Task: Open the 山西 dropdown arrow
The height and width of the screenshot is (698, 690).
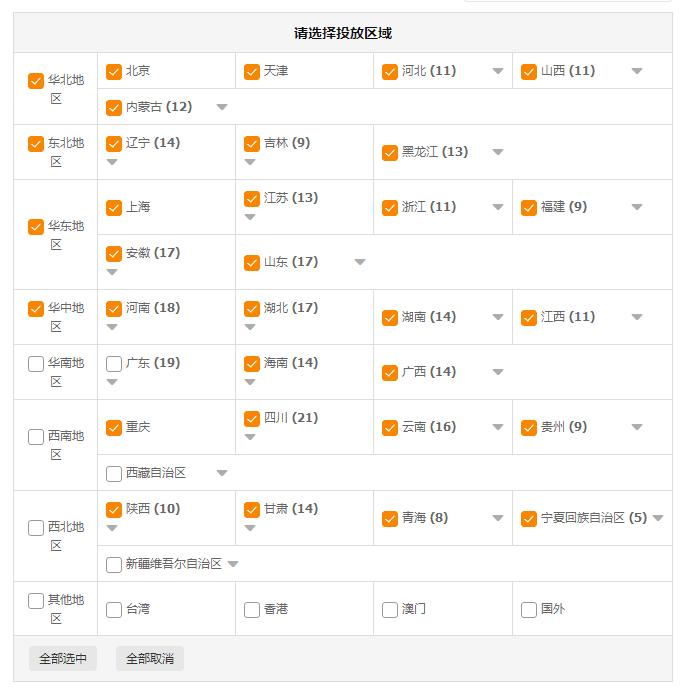Action: [637, 72]
